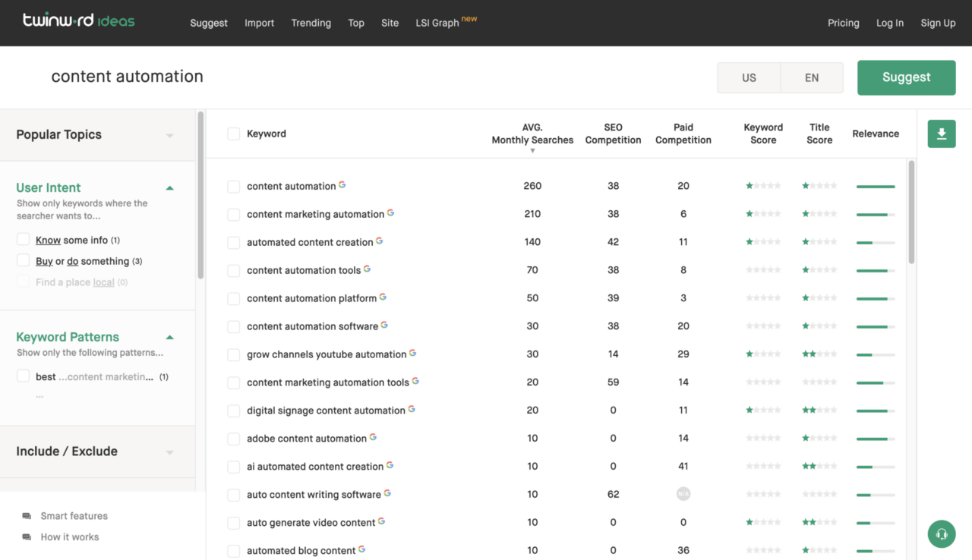This screenshot has height=560, width=972.
Task: Open the Pricing link
Action: point(843,23)
